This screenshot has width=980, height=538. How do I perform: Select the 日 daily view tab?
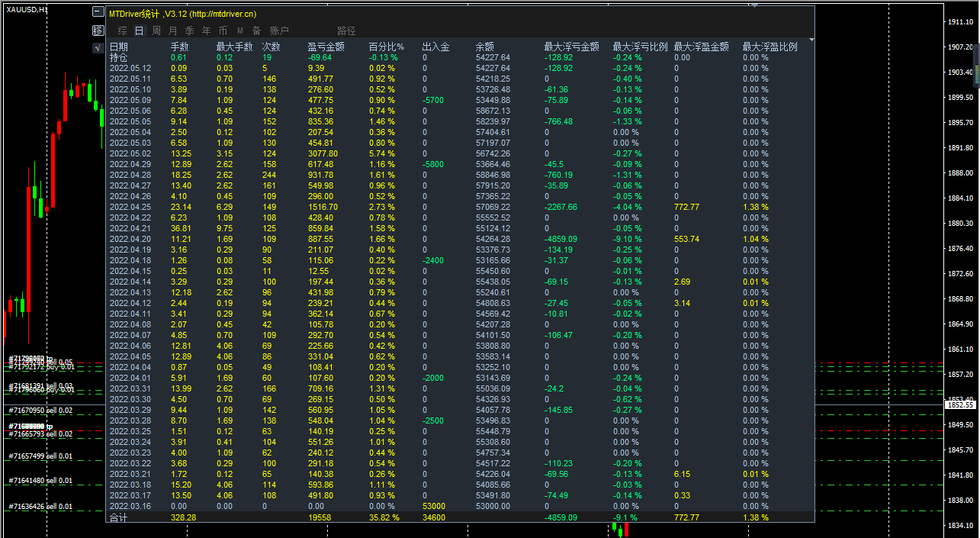139,31
